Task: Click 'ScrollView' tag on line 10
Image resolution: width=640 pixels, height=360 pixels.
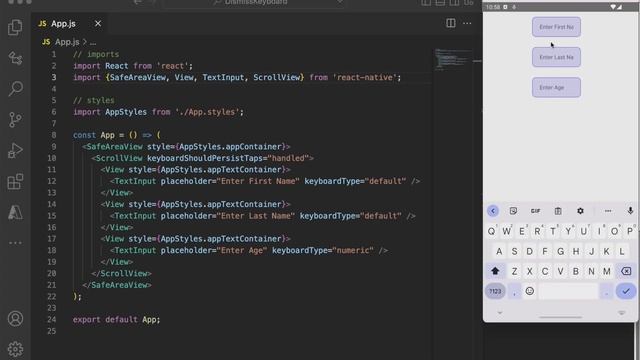Action: (x=119, y=158)
